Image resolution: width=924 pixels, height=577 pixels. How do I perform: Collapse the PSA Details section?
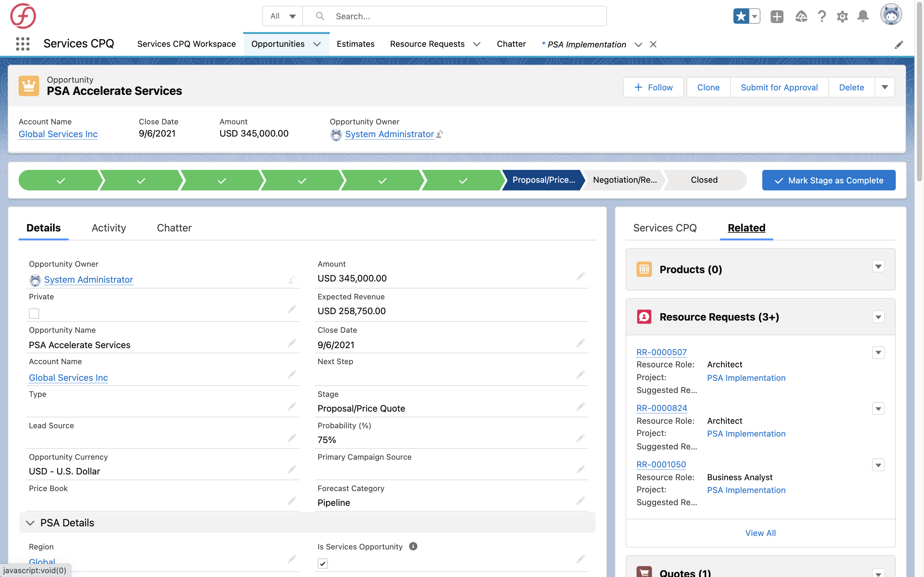tap(30, 523)
